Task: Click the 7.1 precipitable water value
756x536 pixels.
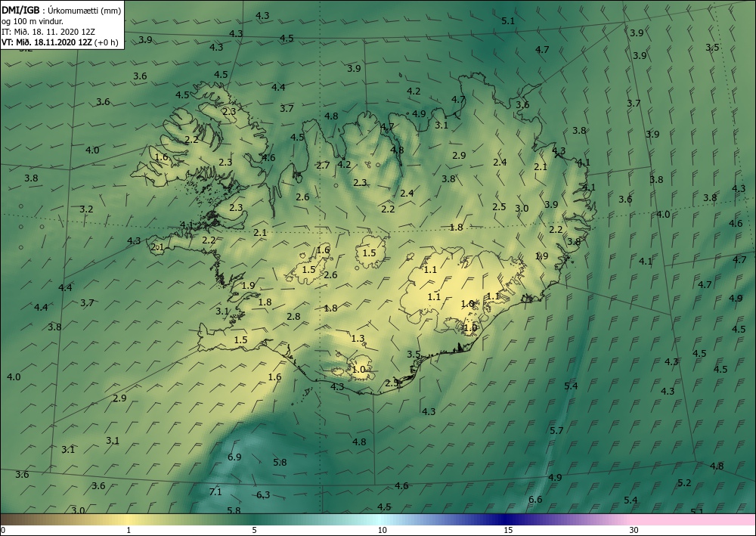Action: [x=215, y=491]
